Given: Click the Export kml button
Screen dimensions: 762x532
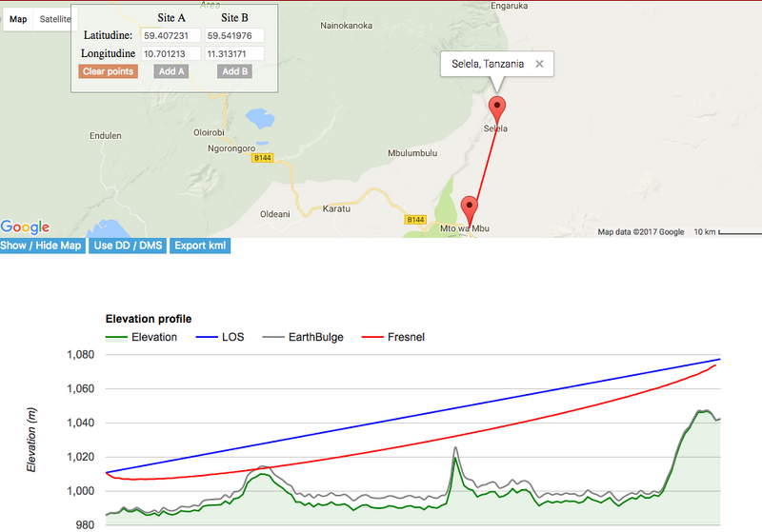Looking at the screenshot, I should click(x=200, y=246).
